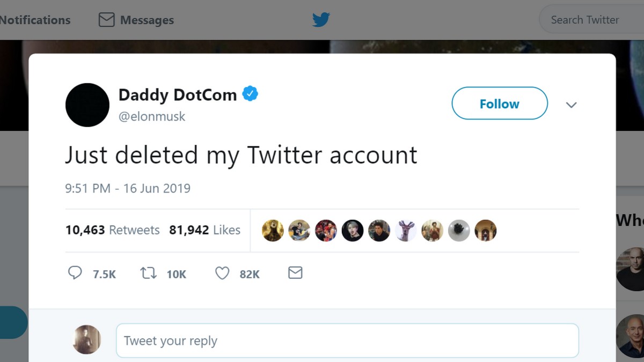Image resolution: width=644 pixels, height=362 pixels.
Task: Click the heart icon to like
Action: click(222, 273)
